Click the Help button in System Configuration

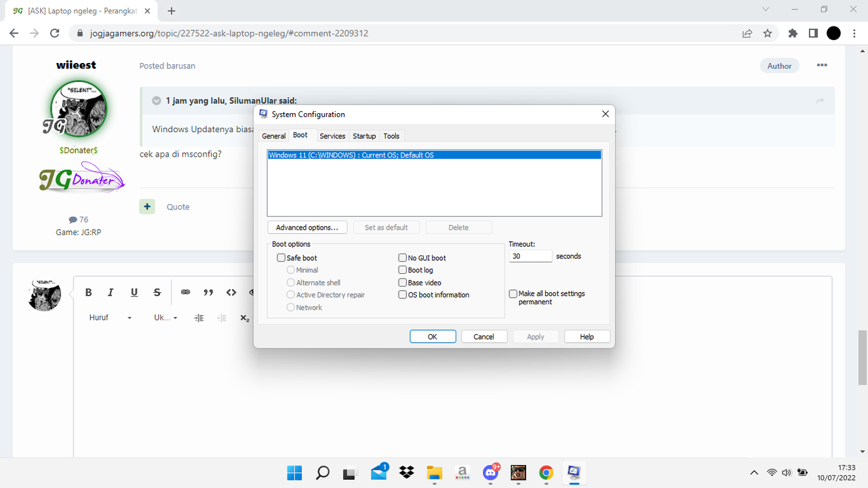pos(587,336)
